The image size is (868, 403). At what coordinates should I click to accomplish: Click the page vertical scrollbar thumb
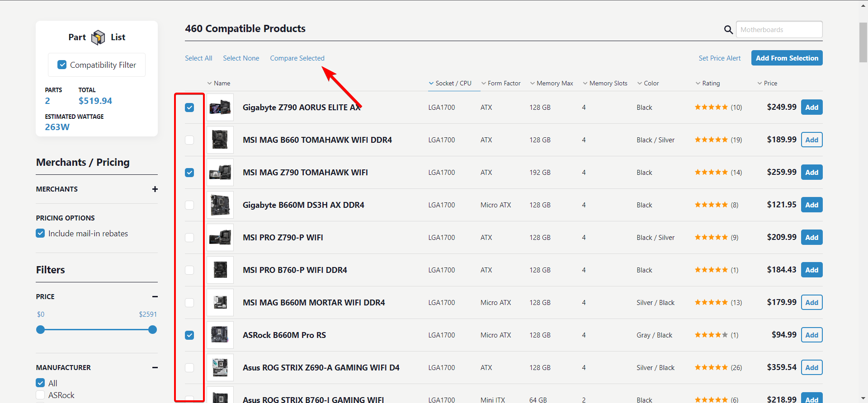(x=863, y=42)
